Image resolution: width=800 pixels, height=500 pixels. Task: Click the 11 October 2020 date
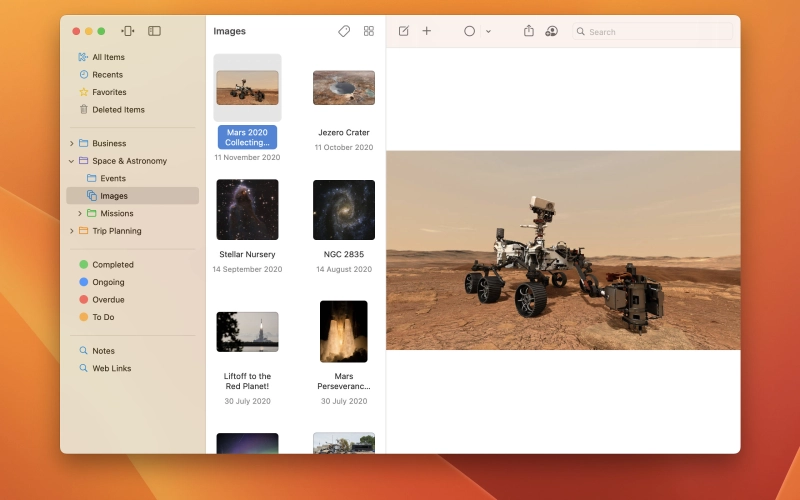344,147
